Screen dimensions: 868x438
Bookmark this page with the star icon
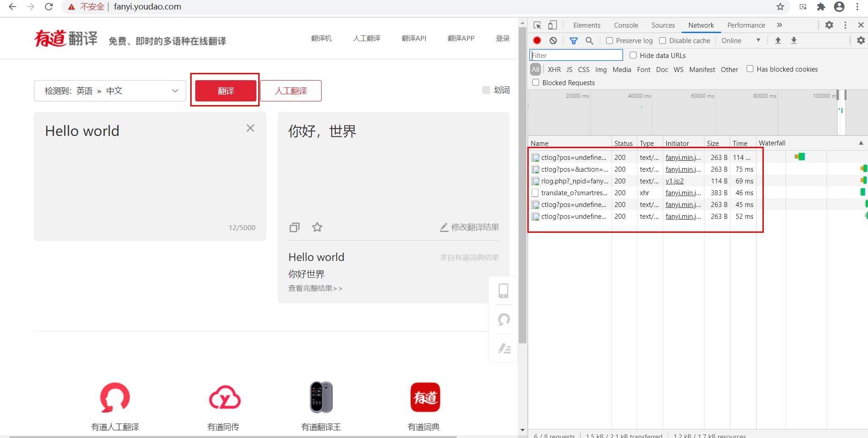780,7
